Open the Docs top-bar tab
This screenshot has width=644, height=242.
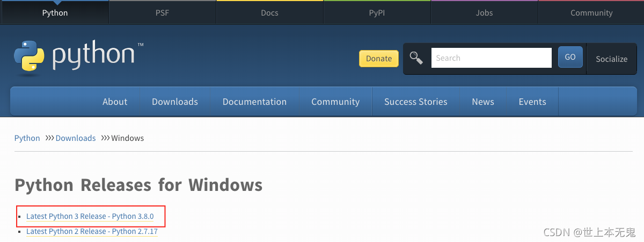tap(269, 12)
